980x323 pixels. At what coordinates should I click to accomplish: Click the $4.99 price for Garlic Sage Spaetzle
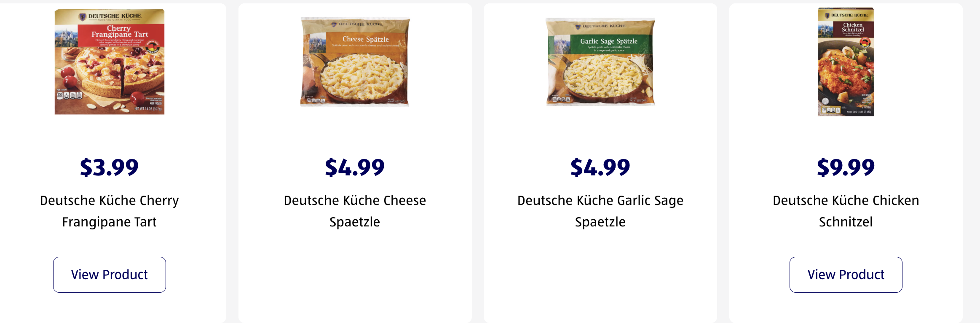(x=600, y=167)
